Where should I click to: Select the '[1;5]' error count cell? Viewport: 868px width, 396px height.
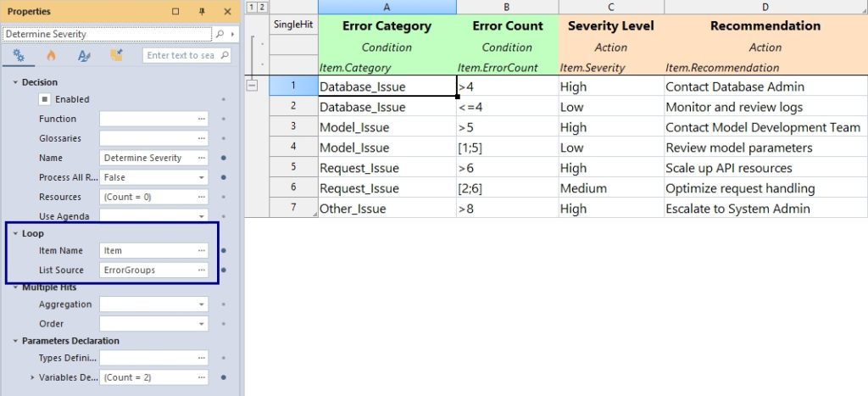(508, 148)
